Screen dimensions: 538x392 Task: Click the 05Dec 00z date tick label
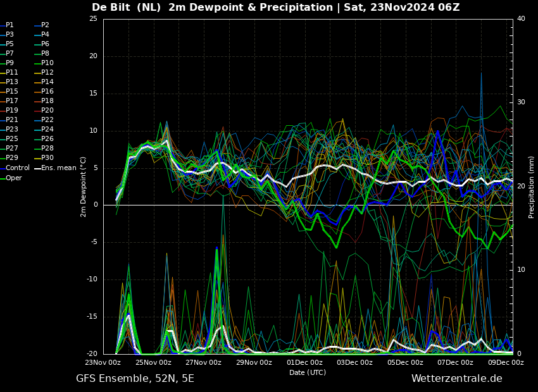(406, 362)
